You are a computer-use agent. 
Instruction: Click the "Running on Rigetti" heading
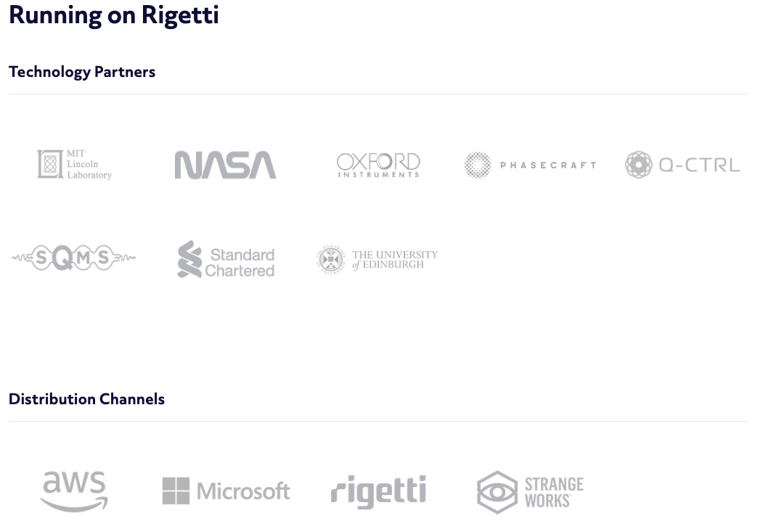[114, 15]
